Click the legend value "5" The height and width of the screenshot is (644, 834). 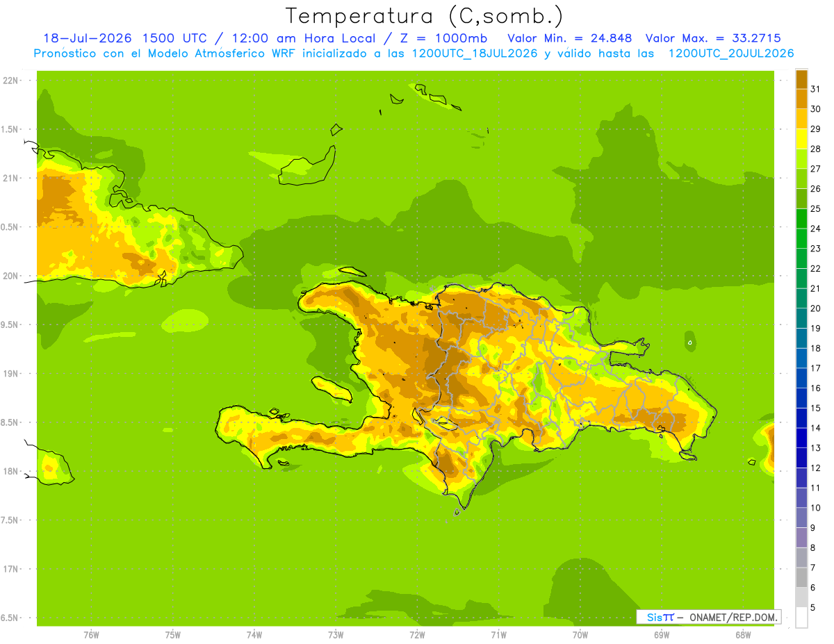pos(813,607)
